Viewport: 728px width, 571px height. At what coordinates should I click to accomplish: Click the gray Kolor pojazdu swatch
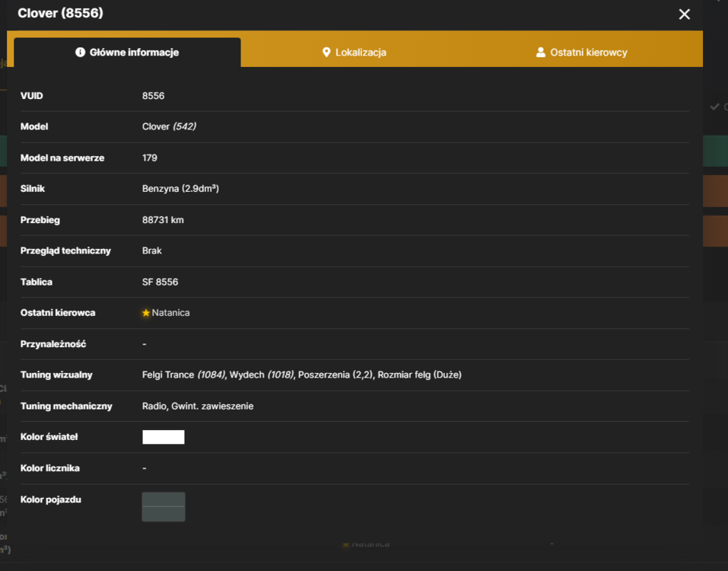click(164, 507)
